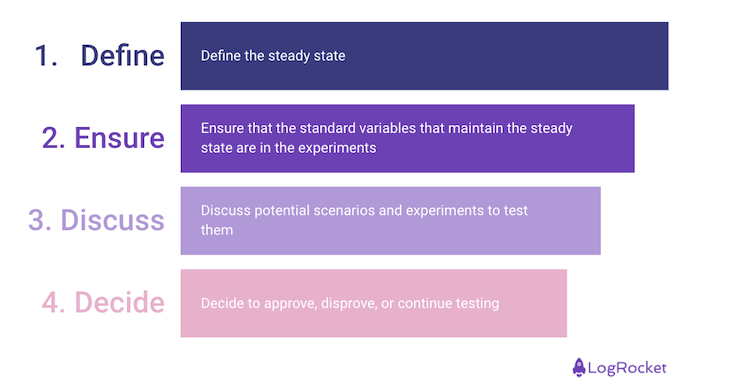Select the purple Ensure bar
Image resolution: width=730 pixels, height=385 pixels.
pos(407,138)
